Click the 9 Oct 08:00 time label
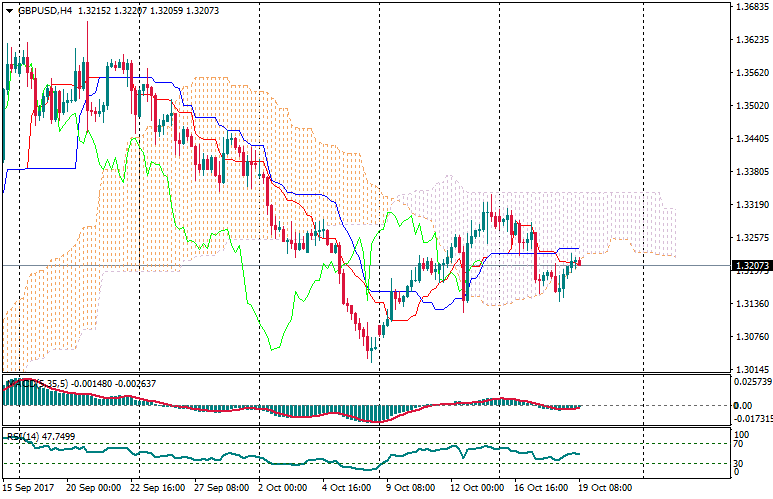773x499 pixels. point(410,488)
